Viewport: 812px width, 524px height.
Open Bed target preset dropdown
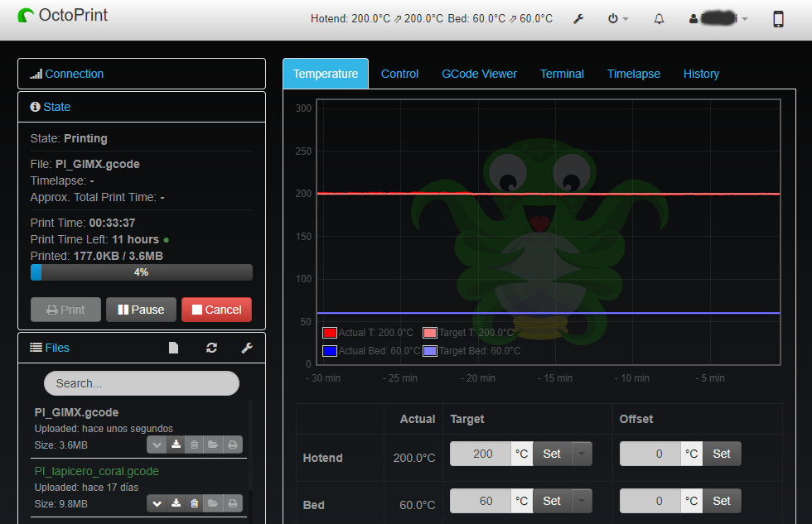click(x=582, y=501)
